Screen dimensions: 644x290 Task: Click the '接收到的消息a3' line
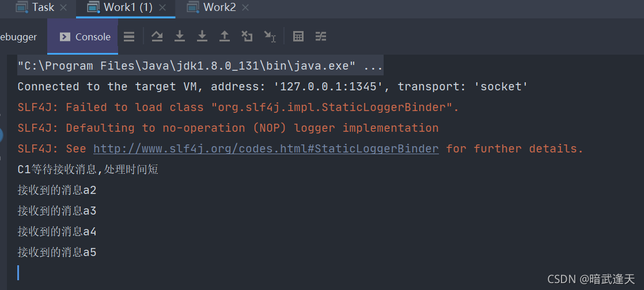point(56,211)
